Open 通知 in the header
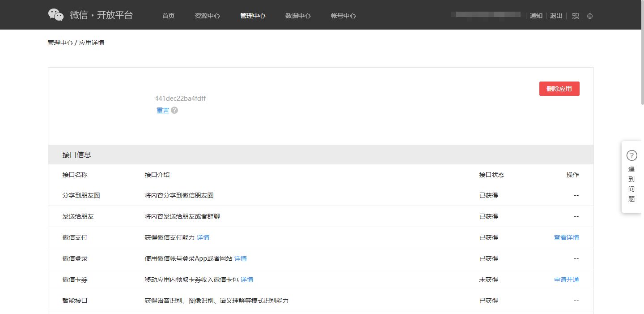The width and height of the screenshot is (644, 314). [536, 16]
